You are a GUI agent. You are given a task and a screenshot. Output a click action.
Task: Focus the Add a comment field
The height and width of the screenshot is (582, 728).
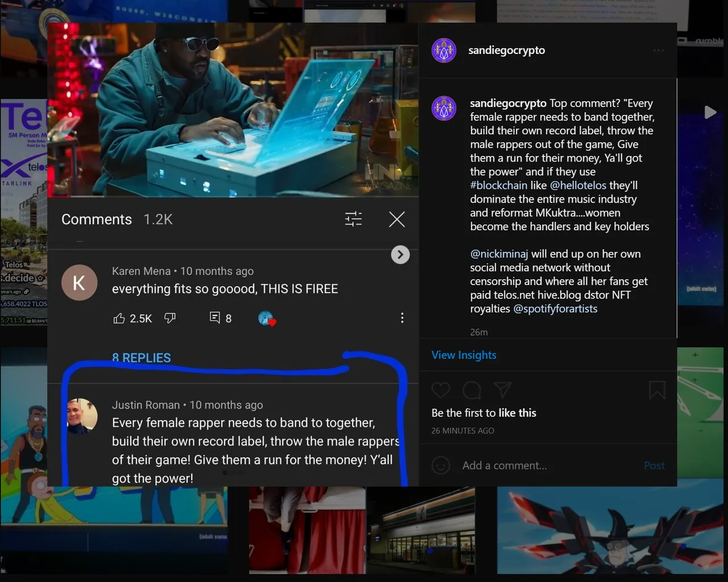click(549, 465)
